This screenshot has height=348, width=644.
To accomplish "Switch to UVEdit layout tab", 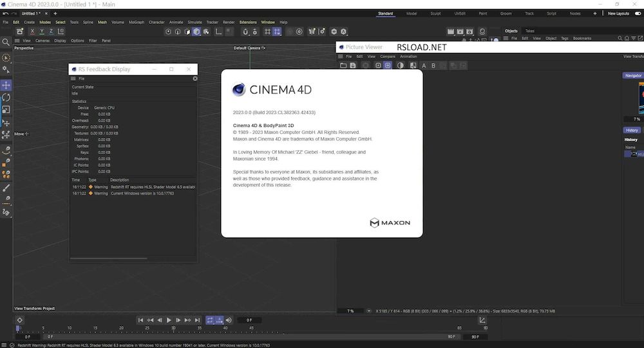I will [460, 14].
